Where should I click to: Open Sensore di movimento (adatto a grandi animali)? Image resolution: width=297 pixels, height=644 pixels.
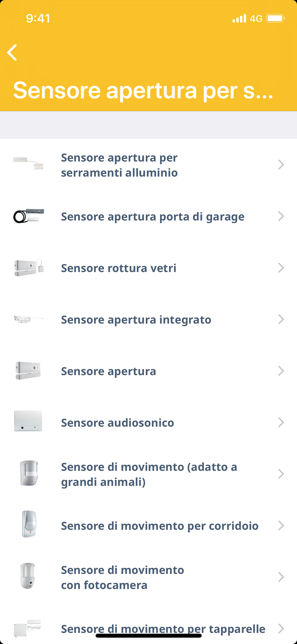[149, 474]
